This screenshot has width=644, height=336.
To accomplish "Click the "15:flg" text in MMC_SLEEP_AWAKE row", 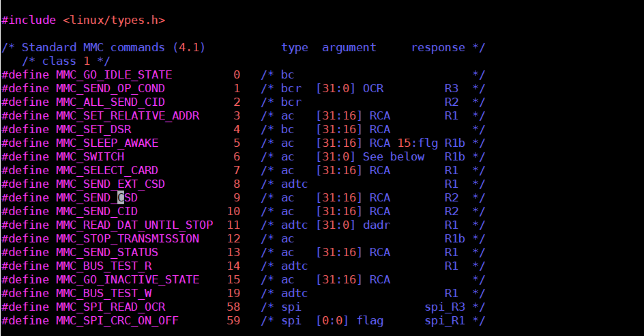I will pos(418,143).
